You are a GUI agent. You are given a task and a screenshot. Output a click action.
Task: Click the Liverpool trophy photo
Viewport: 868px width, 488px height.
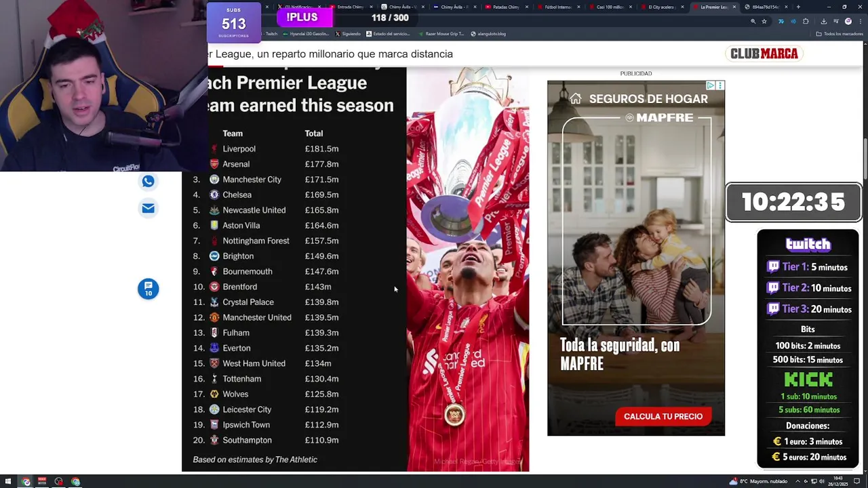pos(468,269)
